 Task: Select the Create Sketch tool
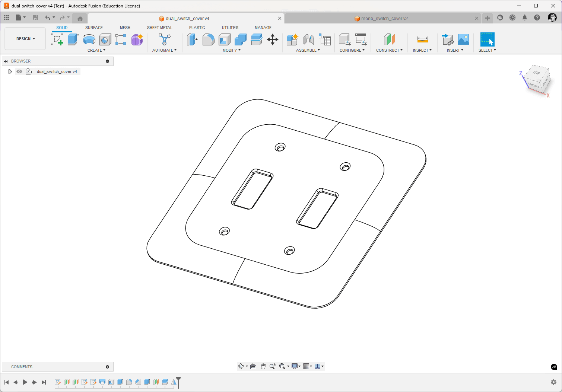(x=57, y=39)
